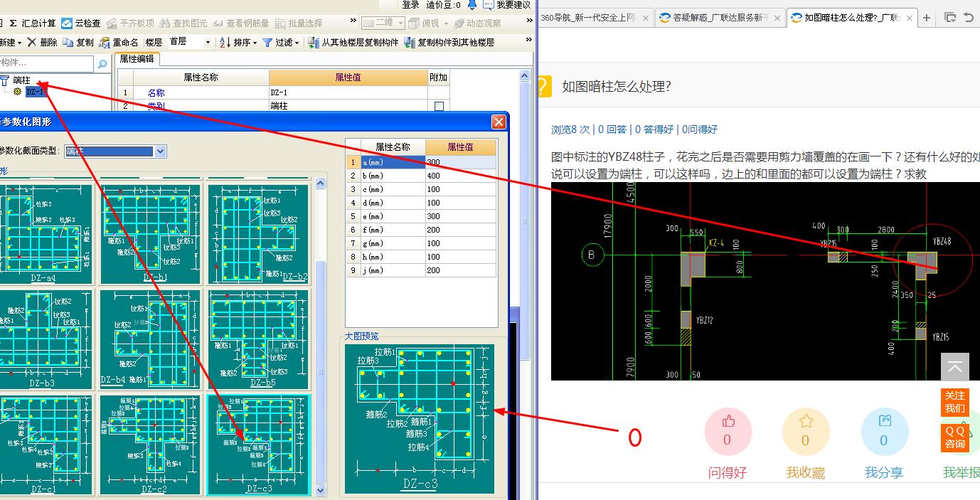Click the CAD drawing image in question
The height and width of the screenshot is (500, 980).
765,281
